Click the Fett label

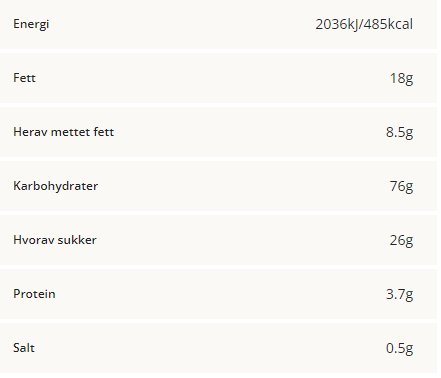click(24, 78)
